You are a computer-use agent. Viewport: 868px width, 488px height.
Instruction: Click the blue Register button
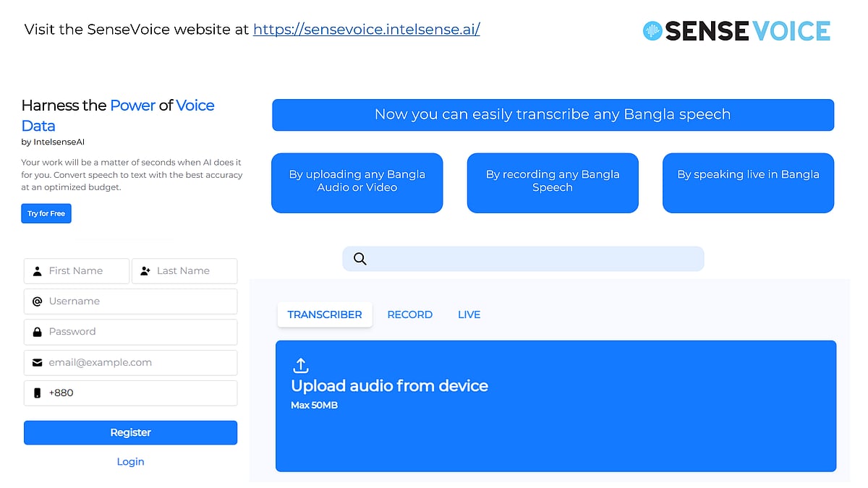click(130, 432)
